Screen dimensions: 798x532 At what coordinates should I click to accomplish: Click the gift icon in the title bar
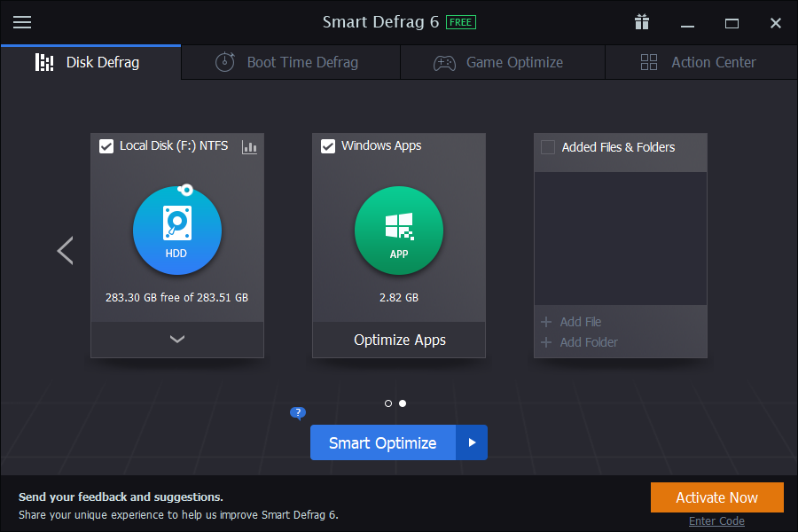coord(641,22)
